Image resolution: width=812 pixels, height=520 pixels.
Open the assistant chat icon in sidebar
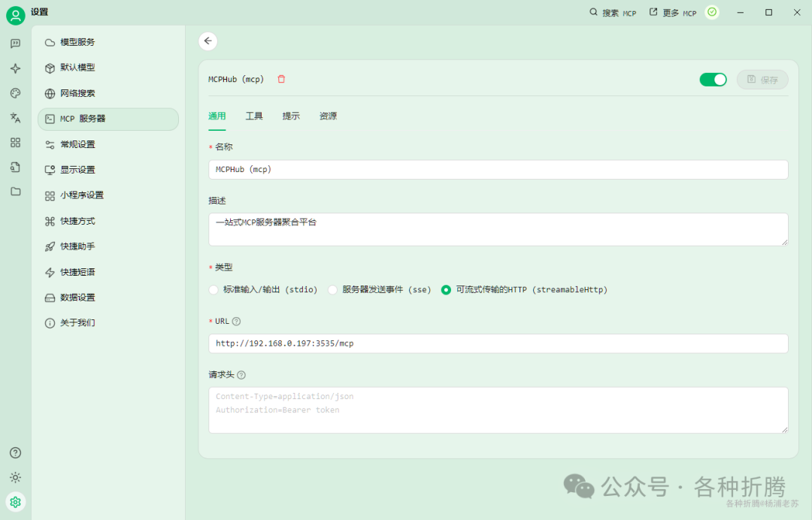click(15, 44)
